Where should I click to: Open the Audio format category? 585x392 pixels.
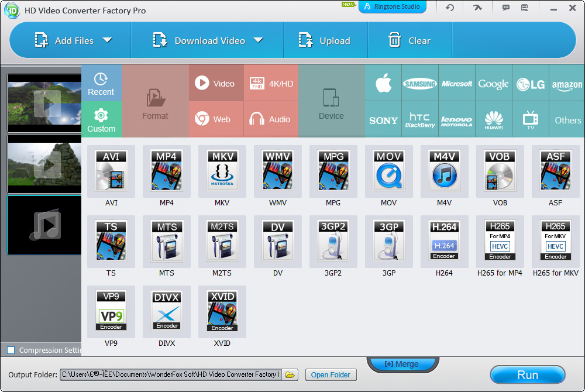click(x=271, y=119)
